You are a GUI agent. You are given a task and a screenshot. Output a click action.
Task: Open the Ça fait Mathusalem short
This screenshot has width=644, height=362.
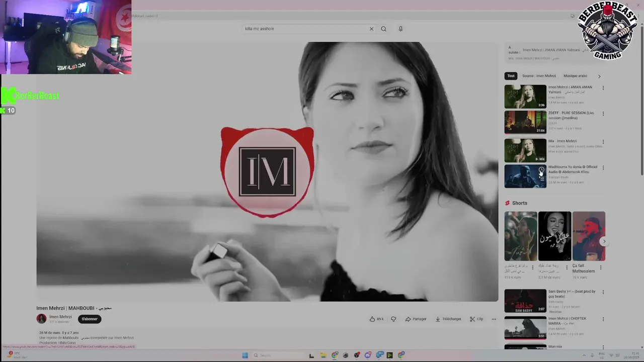[589, 236]
